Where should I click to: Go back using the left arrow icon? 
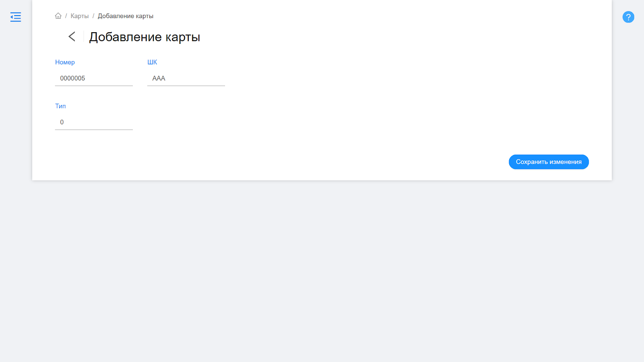(x=72, y=37)
